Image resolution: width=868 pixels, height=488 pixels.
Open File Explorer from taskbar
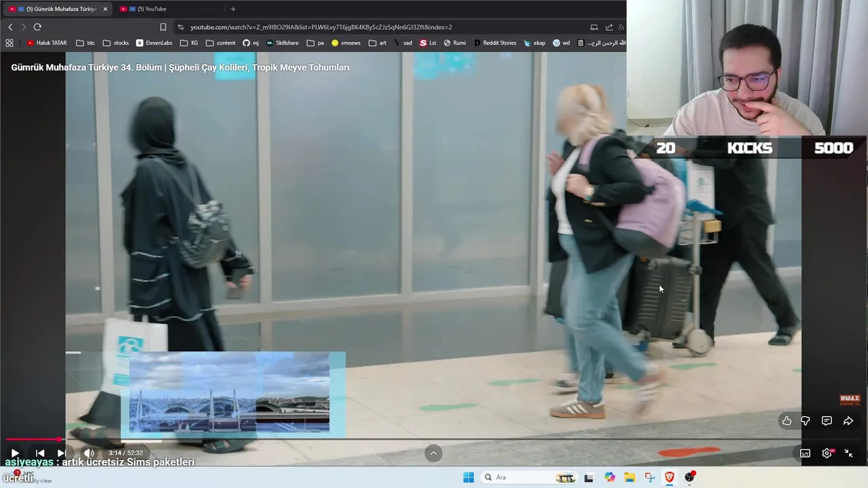click(x=629, y=477)
